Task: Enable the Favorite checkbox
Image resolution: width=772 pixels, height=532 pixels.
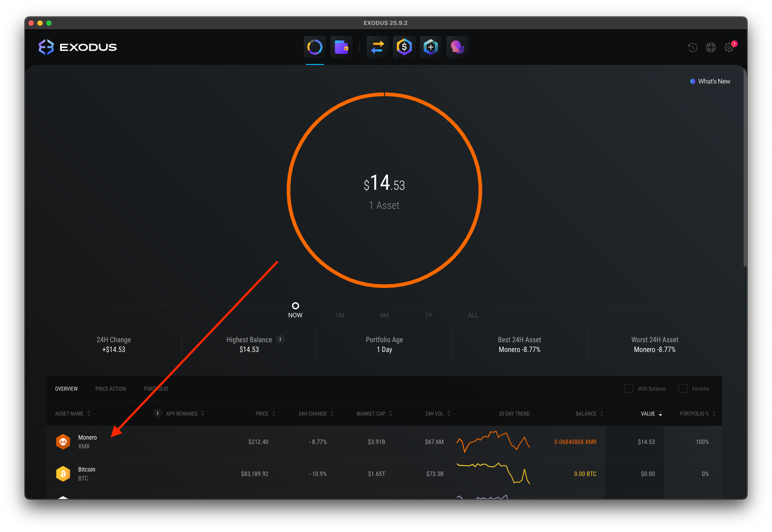Action: point(683,388)
